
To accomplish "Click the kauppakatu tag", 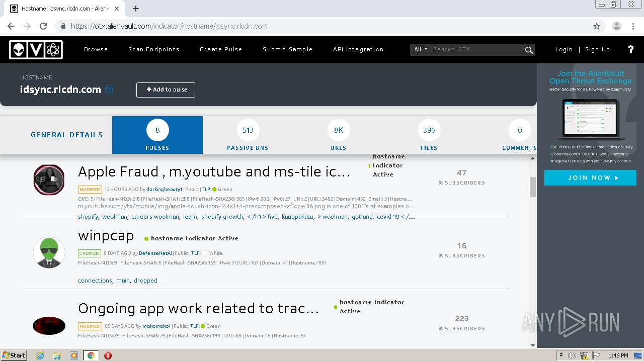I will (x=297, y=217).
